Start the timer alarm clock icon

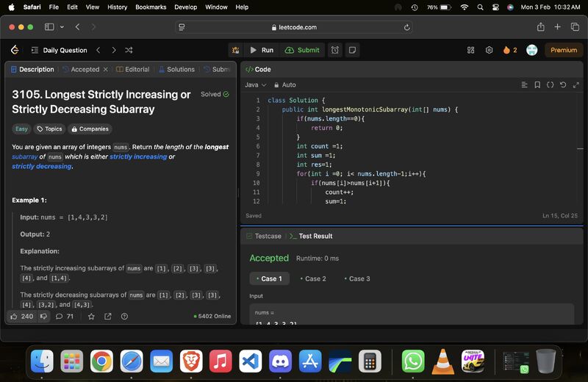(335, 50)
